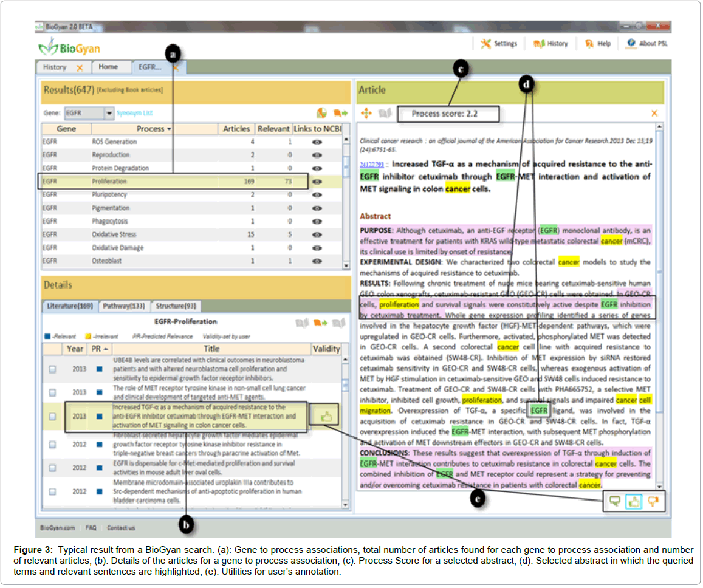This screenshot has width=703, height=588.
Task: Open the PubMed ID link in article
Action: click(x=372, y=165)
